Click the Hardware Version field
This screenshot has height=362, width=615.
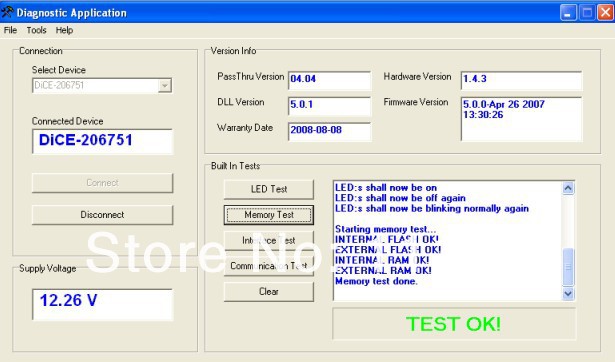coord(522,80)
